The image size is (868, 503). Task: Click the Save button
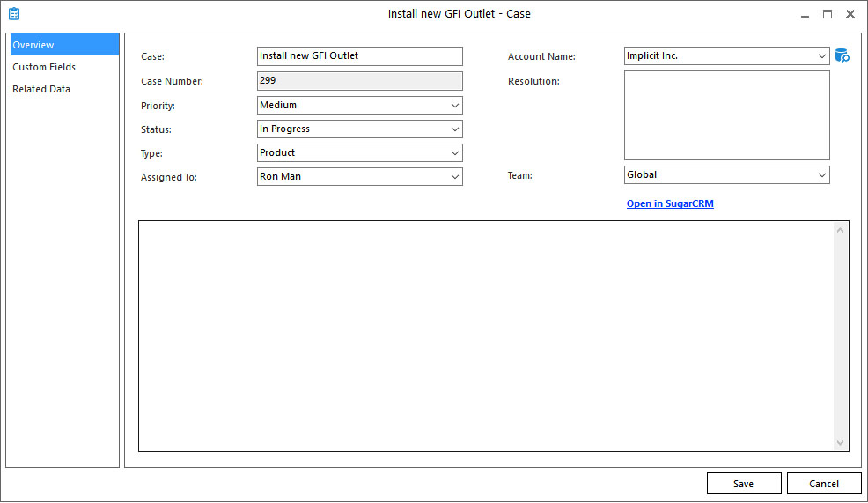click(x=743, y=484)
